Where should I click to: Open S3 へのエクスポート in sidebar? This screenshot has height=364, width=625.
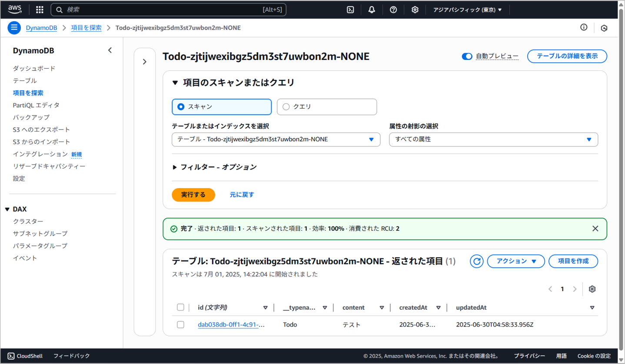(41, 129)
